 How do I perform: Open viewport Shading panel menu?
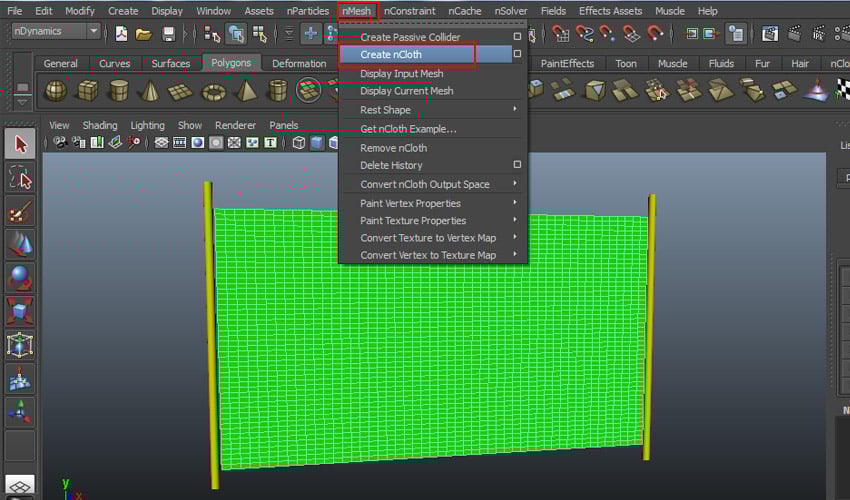tap(100, 125)
